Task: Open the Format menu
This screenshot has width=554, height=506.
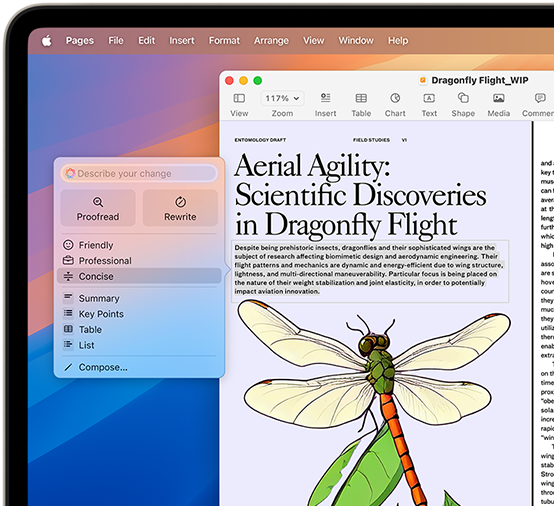Action: coord(224,41)
